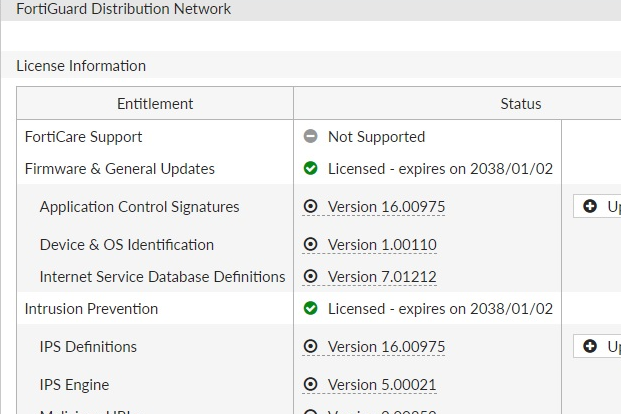Click the Entitlement column header
Image resolution: width=621 pixels, height=414 pixels.
pos(155,103)
